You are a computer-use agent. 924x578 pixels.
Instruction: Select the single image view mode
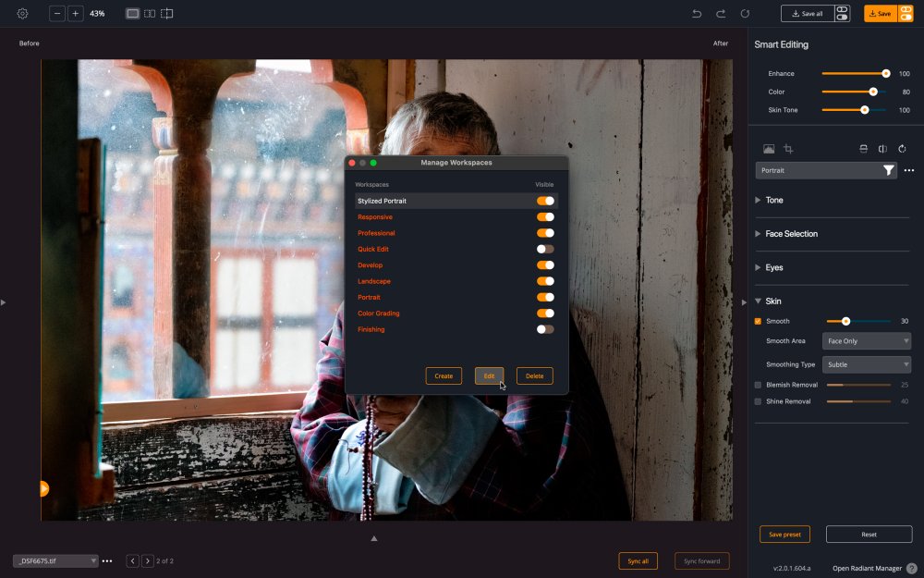tap(132, 13)
